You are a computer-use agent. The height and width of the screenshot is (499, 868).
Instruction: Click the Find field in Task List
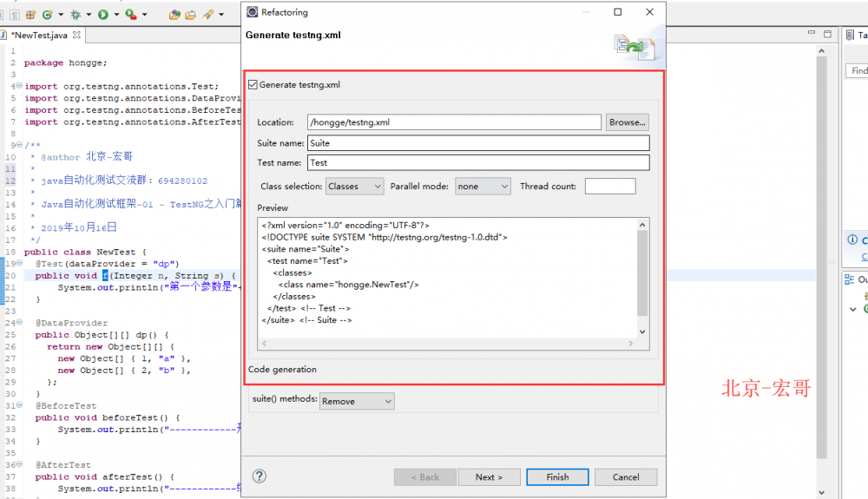click(x=858, y=71)
